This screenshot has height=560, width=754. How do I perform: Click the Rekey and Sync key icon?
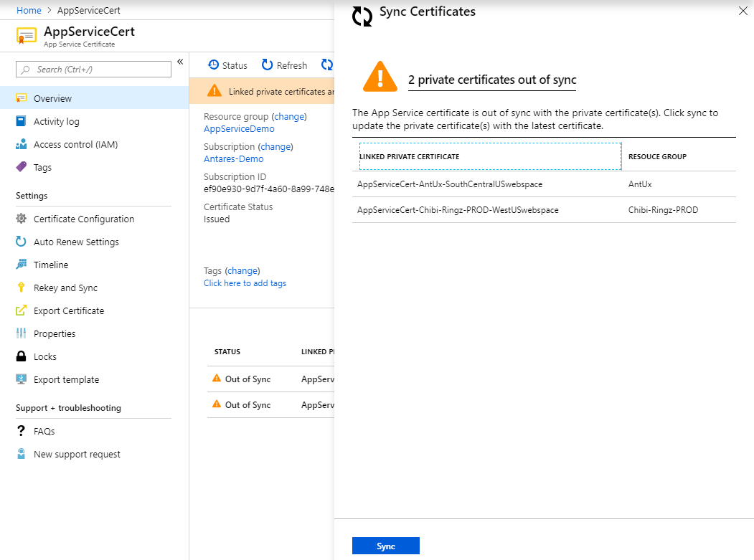(21, 288)
